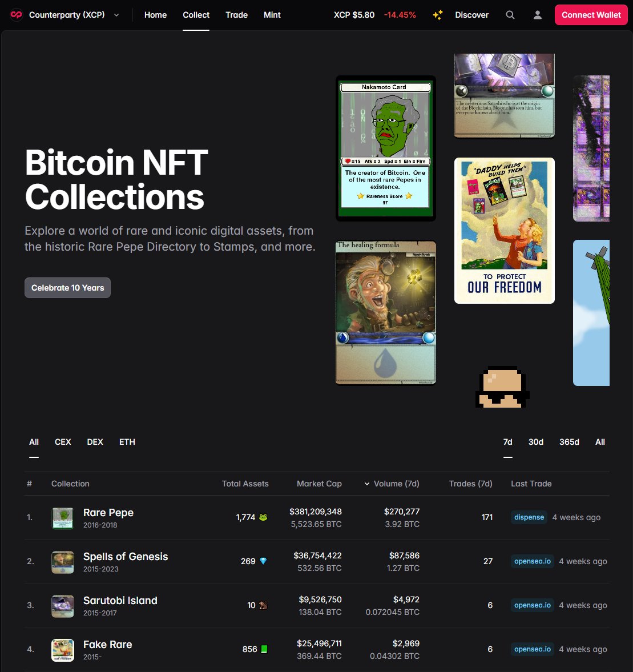Click the Rare Pepe collection thumbnail

tap(63, 518)
